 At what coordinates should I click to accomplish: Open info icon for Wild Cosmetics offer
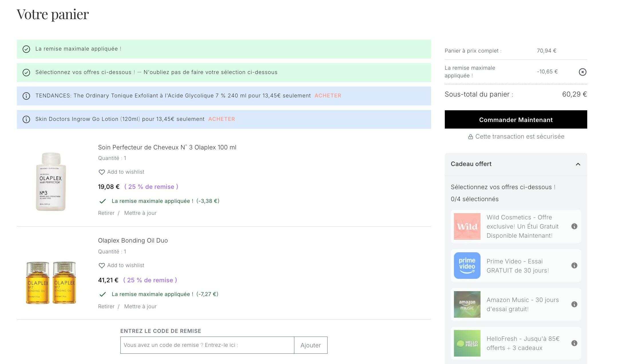pos(574,226)
